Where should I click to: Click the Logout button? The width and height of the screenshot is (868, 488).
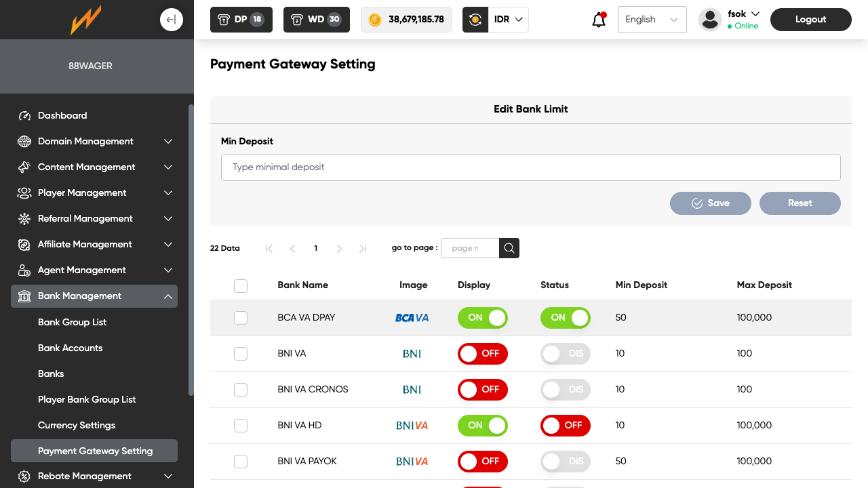(x=811, y=20)
